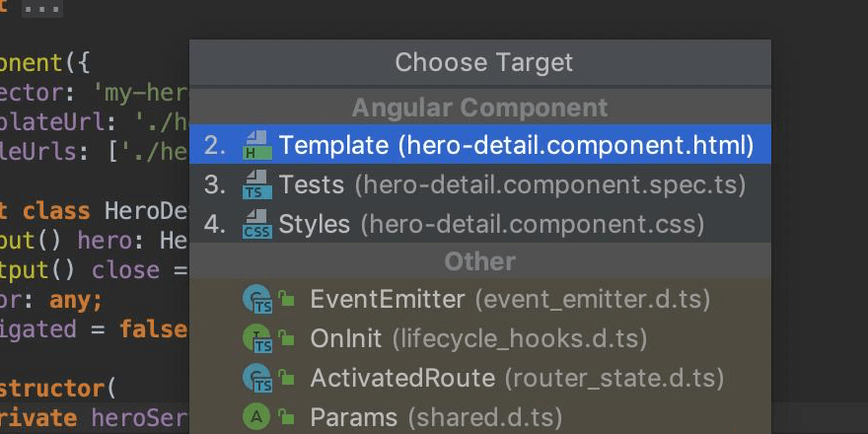Viewport: 868px width, 434px height.
Task: Jump to ActivatedRoute (router_state.d.ts)
Action: pos(516,378)
